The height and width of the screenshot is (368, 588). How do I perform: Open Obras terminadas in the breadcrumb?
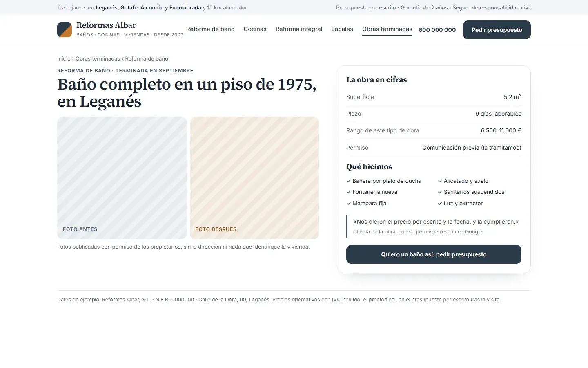(98, 58)
